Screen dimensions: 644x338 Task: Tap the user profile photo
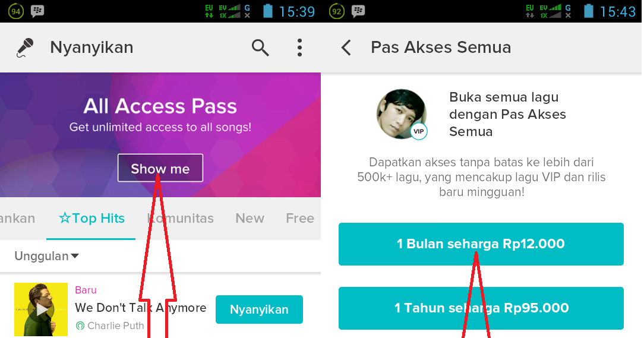pos(401,114)
